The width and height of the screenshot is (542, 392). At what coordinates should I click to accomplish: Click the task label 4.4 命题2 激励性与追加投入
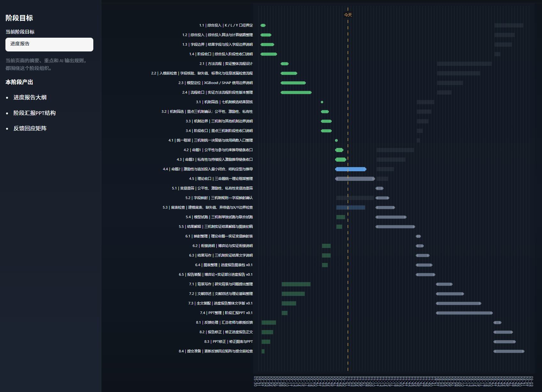point(208,169)
